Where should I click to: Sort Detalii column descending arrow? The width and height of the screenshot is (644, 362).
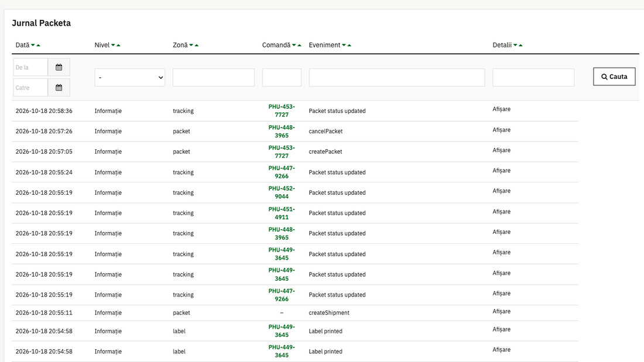(x=515, y=45)
